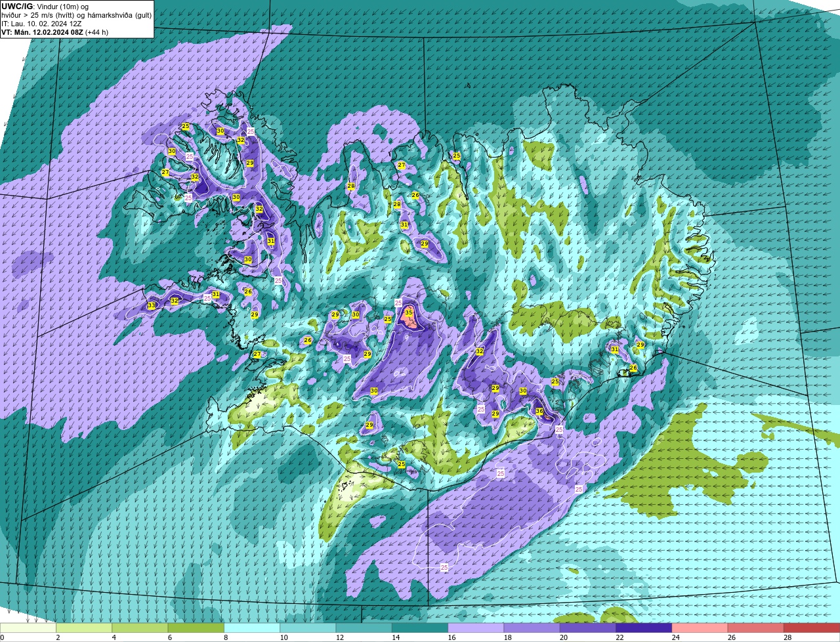
Task: Click the legend scale number 8
Action: [226, 637]
